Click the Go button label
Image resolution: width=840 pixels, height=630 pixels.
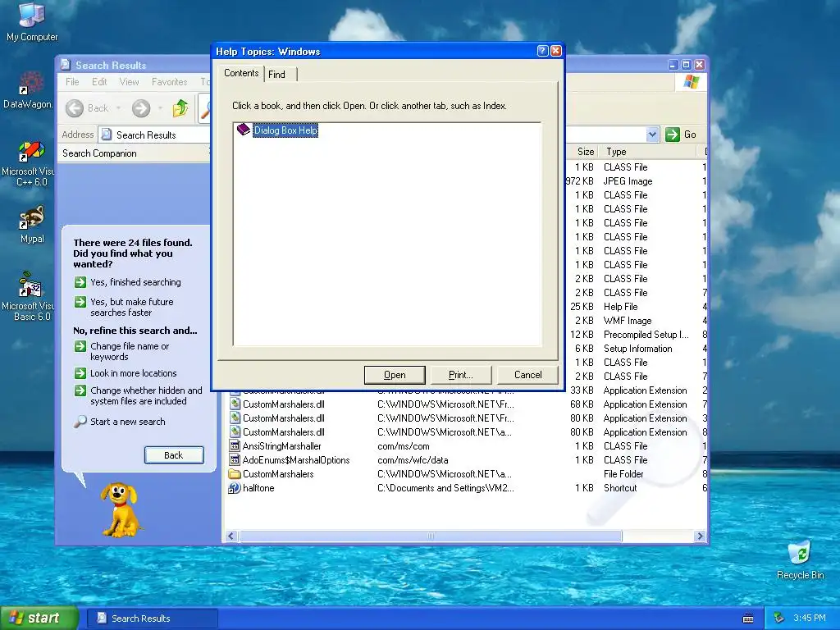(690, 135)
